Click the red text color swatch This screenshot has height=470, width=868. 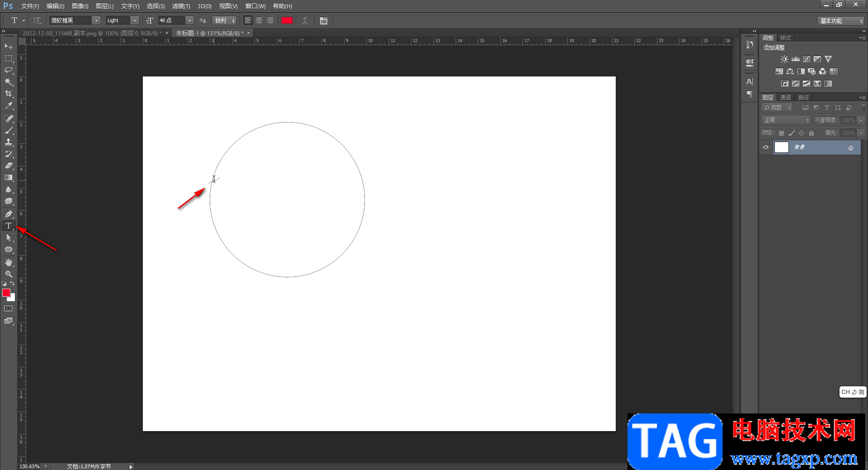click(x=287, y=21)
